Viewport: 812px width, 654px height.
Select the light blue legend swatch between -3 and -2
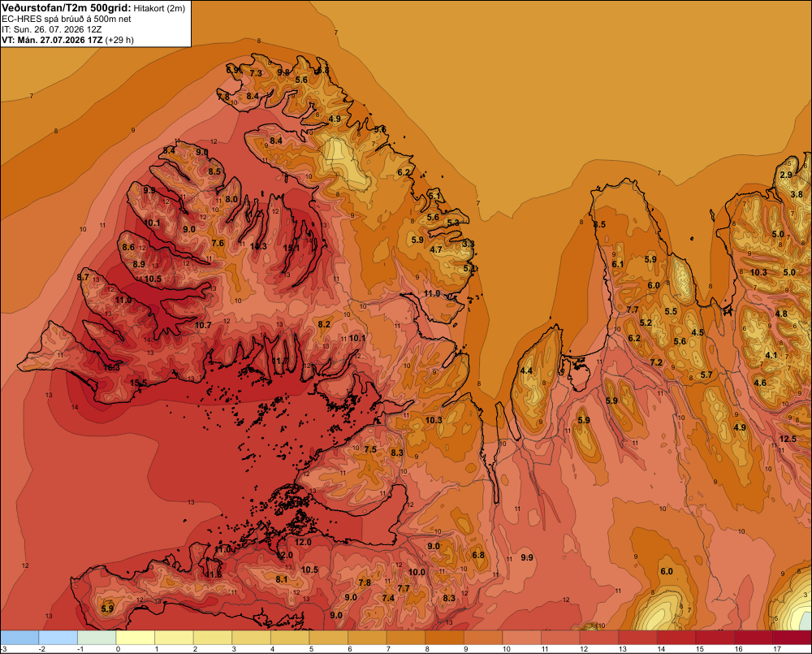(19, 638)
